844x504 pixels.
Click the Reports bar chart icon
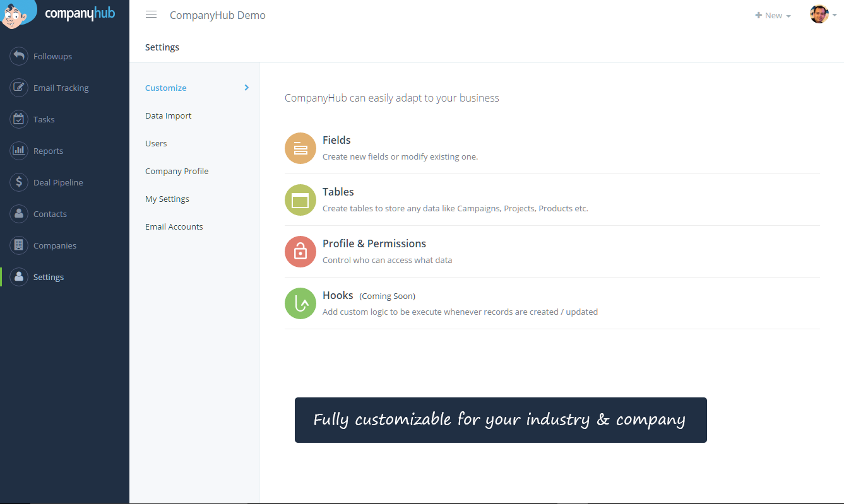19,151
